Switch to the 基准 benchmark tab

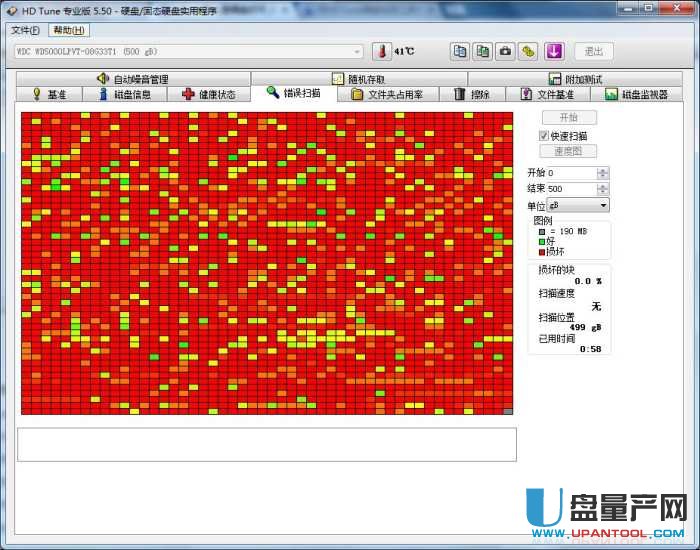[50, 94]
